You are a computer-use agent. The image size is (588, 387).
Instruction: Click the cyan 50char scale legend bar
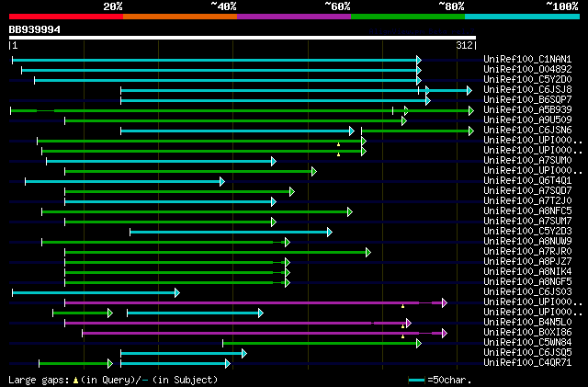coord(416,381)
